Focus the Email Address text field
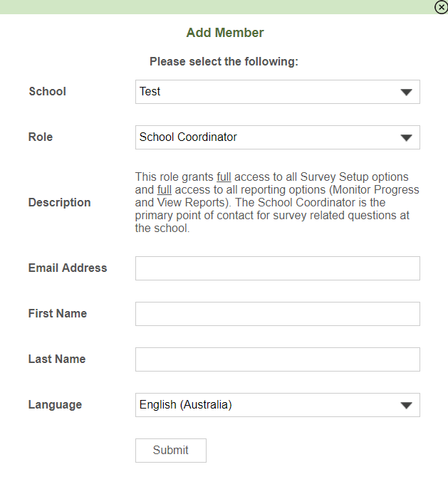This screenshot has height=484, width=448. coord(278,268)
